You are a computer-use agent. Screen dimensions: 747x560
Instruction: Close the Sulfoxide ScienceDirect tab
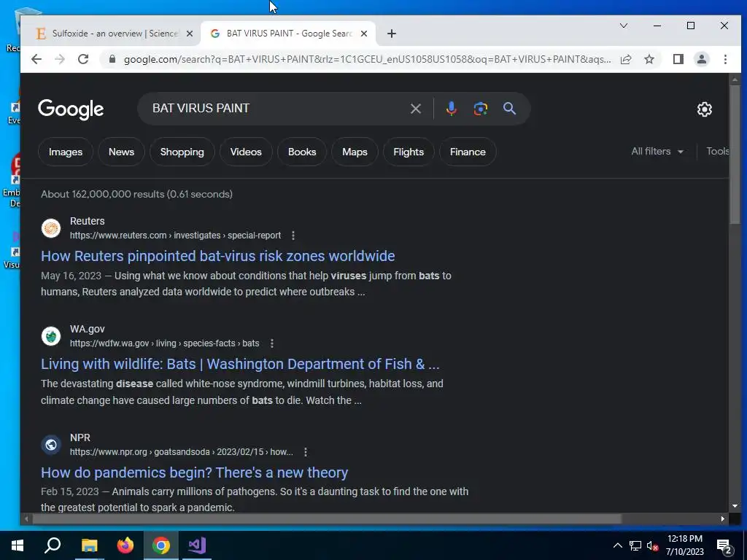pyautogui.click(x=189, y=34)
